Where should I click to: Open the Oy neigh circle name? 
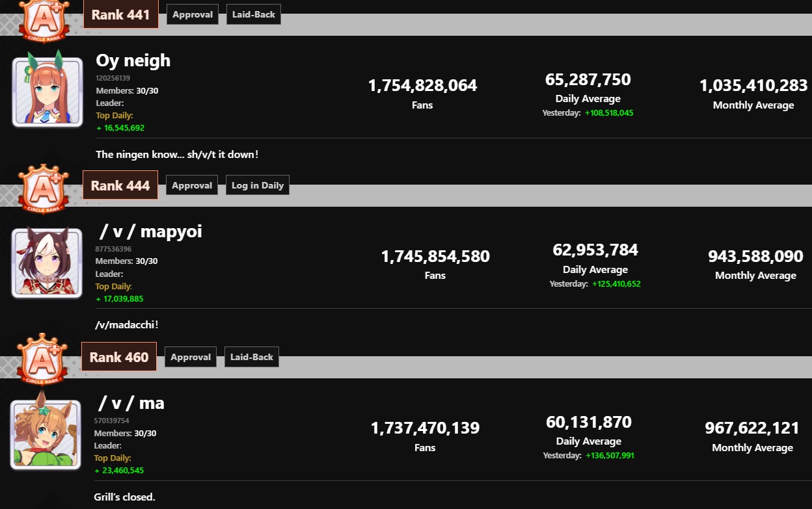tap(133, 60)
